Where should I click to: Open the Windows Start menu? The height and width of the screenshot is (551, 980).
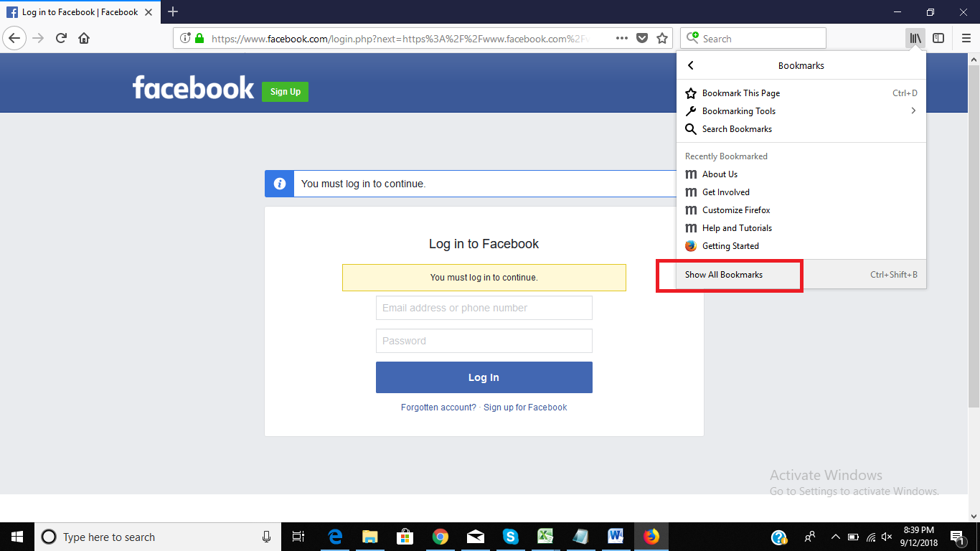pos(17,537)
